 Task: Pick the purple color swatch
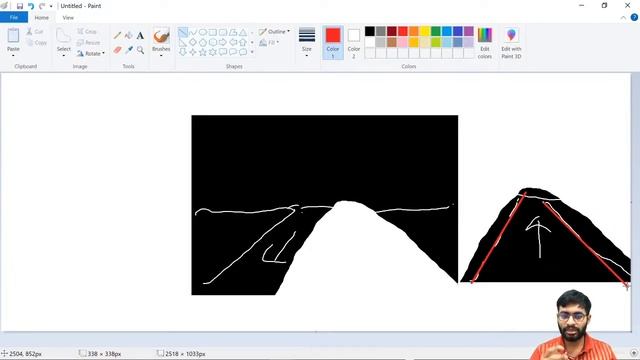(469, 31)
